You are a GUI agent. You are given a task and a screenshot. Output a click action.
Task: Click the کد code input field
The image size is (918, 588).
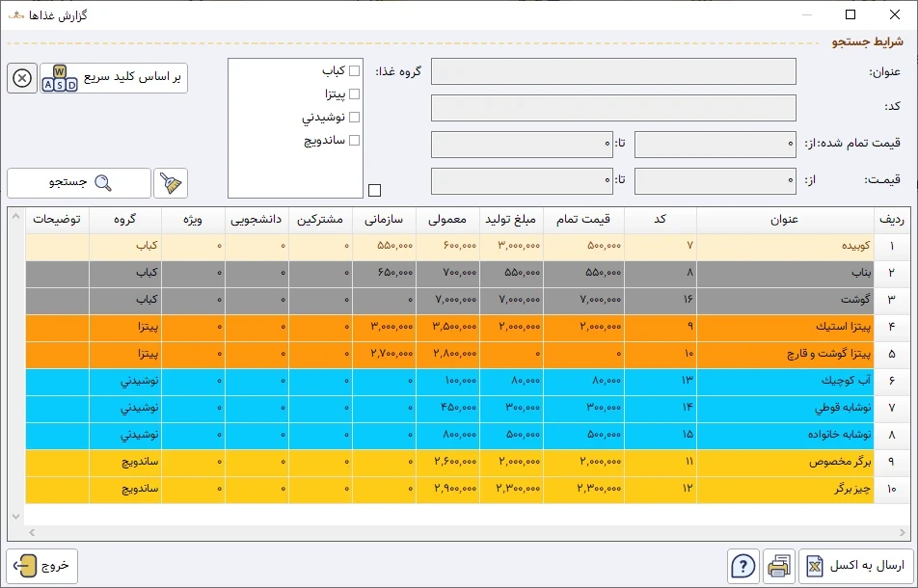click(x=613, y=108)
